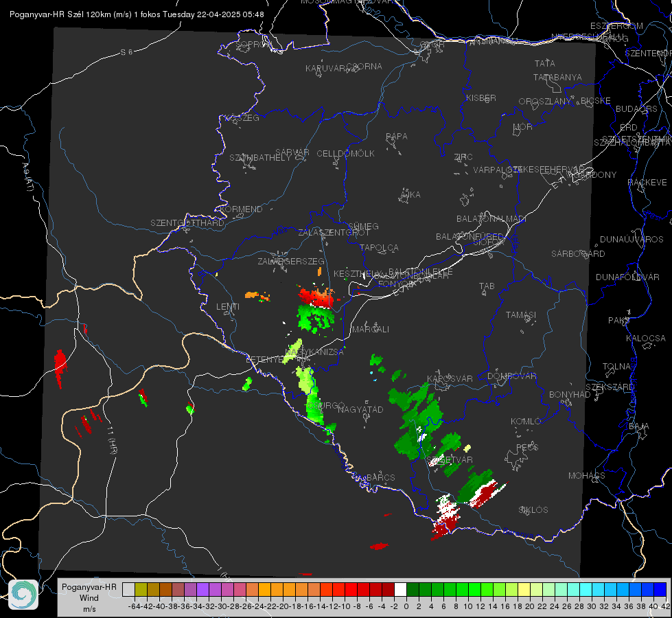
Task: Choose the dark green swatch between 0 and 2
Action: pos(413,589)
